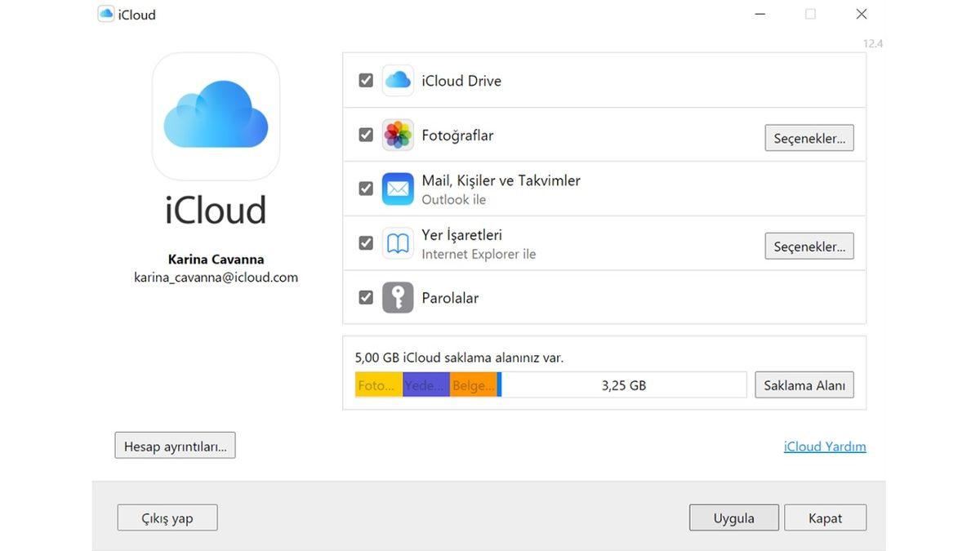
Task: Open iCloud Yardım help link
Action: 825,446
